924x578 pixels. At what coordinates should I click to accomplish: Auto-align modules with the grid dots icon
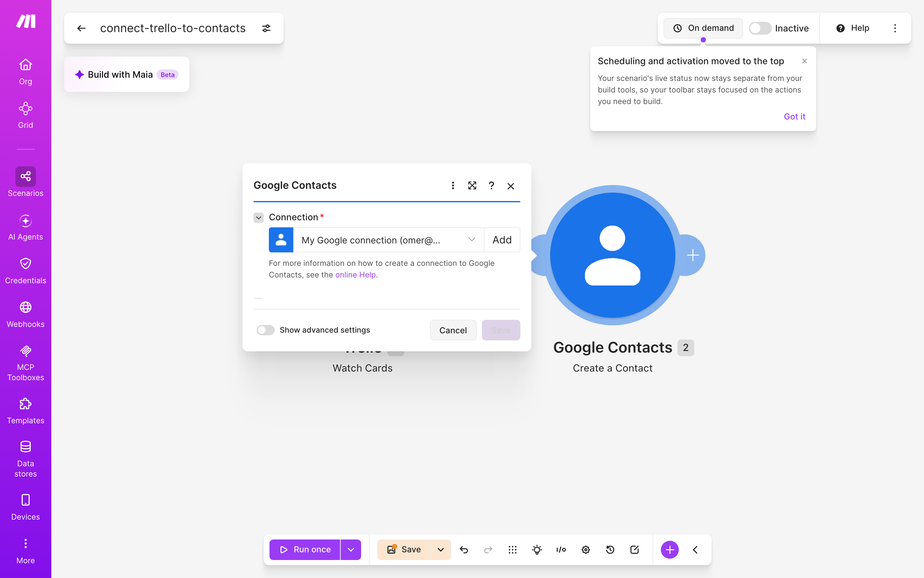[512, 550]
